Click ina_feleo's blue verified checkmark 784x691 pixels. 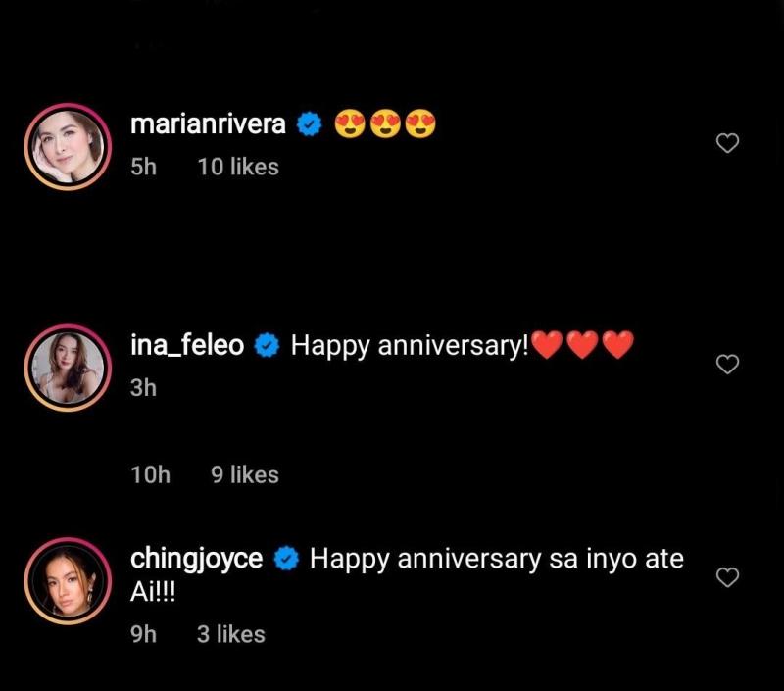[268, 345]
